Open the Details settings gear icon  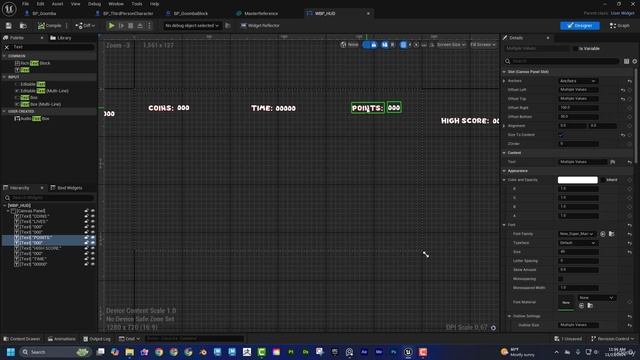pyautogui.click(x=635, y=61)
